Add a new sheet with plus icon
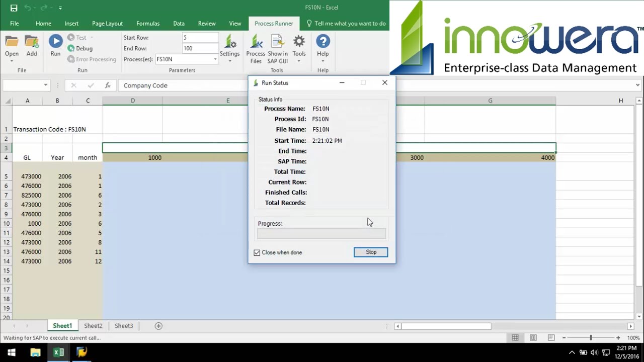The height and width of the screenshot is (362, 644). coord(158,326)
